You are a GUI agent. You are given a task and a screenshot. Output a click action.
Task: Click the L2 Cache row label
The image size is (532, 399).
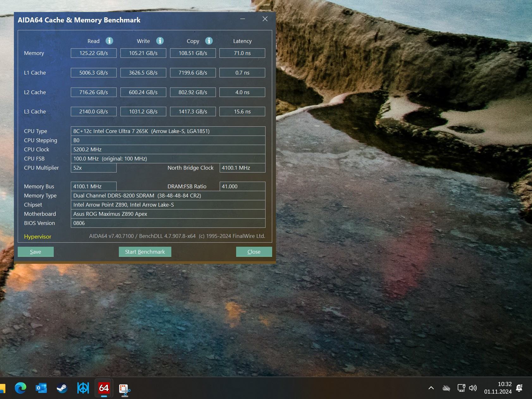(35, 92)
